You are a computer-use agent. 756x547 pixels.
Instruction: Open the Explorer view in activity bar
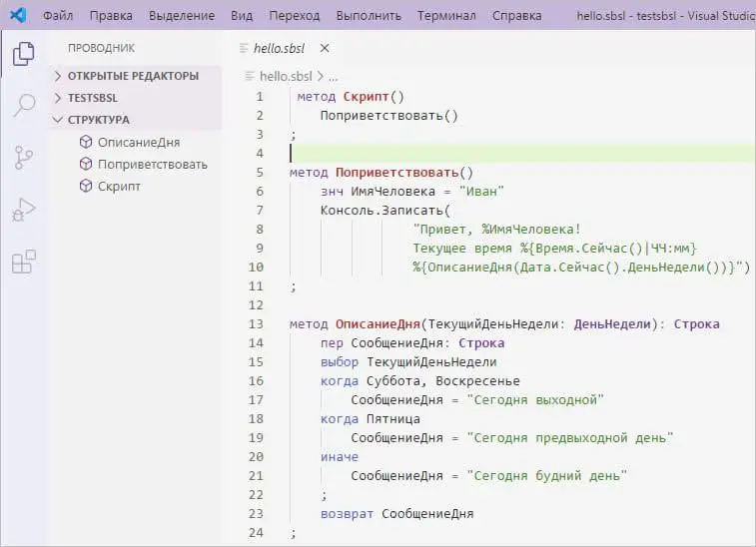[x=23, y=54]
